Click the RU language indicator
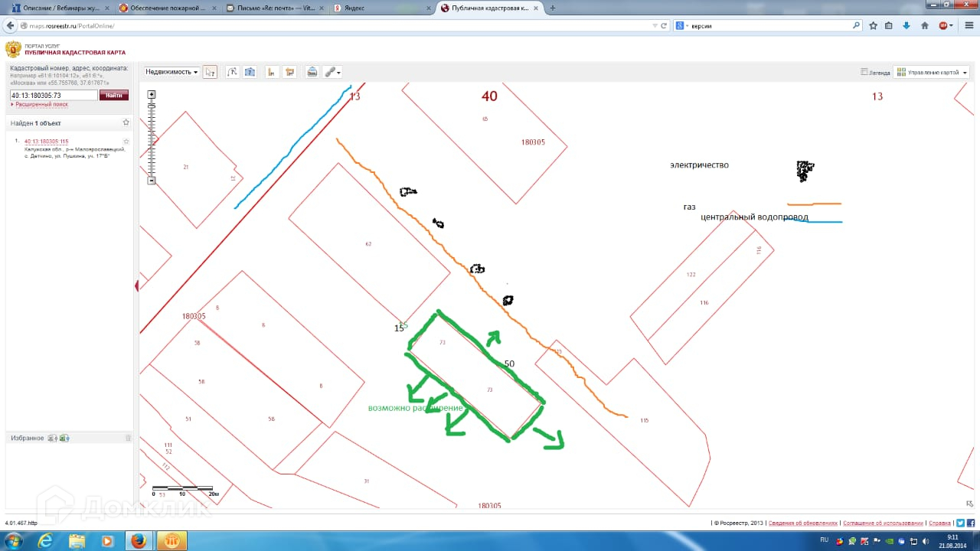 (825, 540)
